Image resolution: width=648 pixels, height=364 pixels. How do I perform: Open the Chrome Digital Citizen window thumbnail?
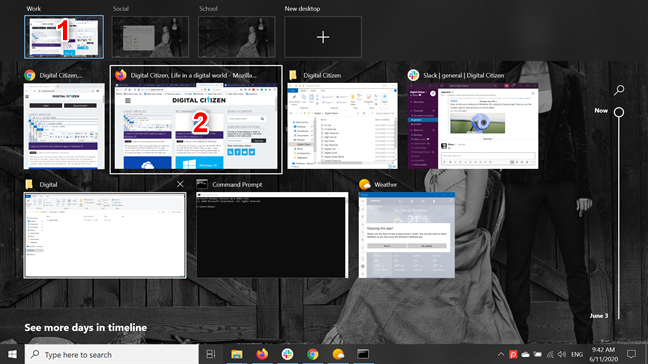[x=64, y=126]
